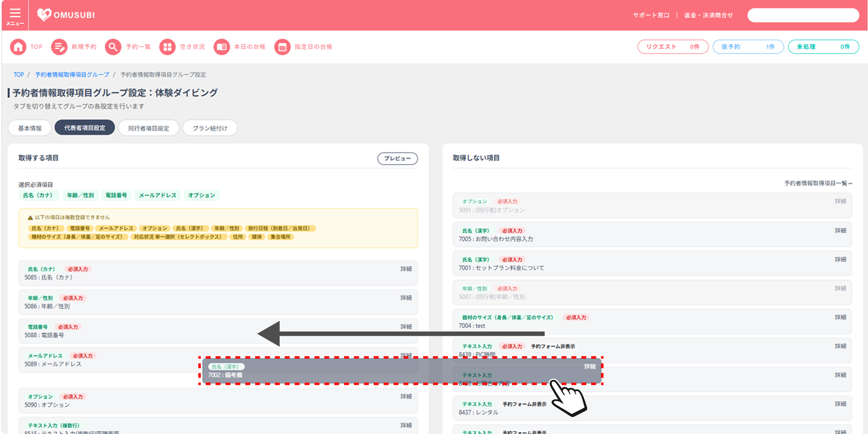Select the text '8437 : レンタル'
The width and height of the screenshot is (868, 434).
[479, 413]
